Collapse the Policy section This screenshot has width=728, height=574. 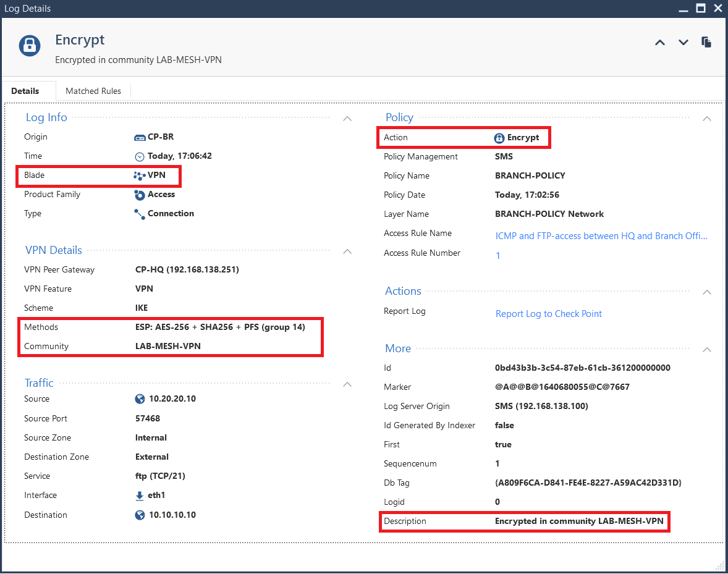click(x=707, y=119)
